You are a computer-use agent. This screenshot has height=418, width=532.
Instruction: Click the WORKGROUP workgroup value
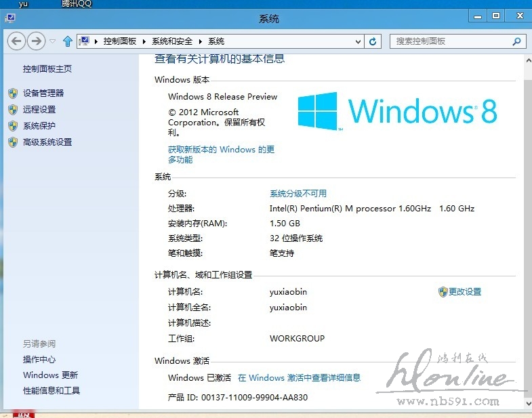point(297,338)
